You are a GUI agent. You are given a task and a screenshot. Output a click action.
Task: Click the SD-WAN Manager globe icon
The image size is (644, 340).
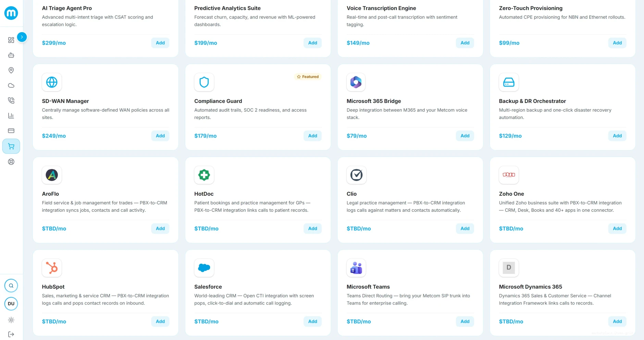52,82
